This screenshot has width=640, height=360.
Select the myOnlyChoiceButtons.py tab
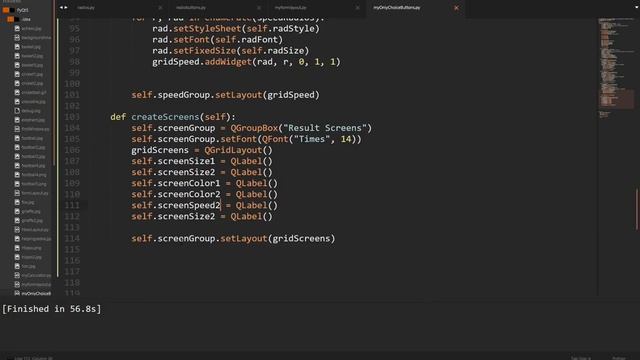(397, 8)
